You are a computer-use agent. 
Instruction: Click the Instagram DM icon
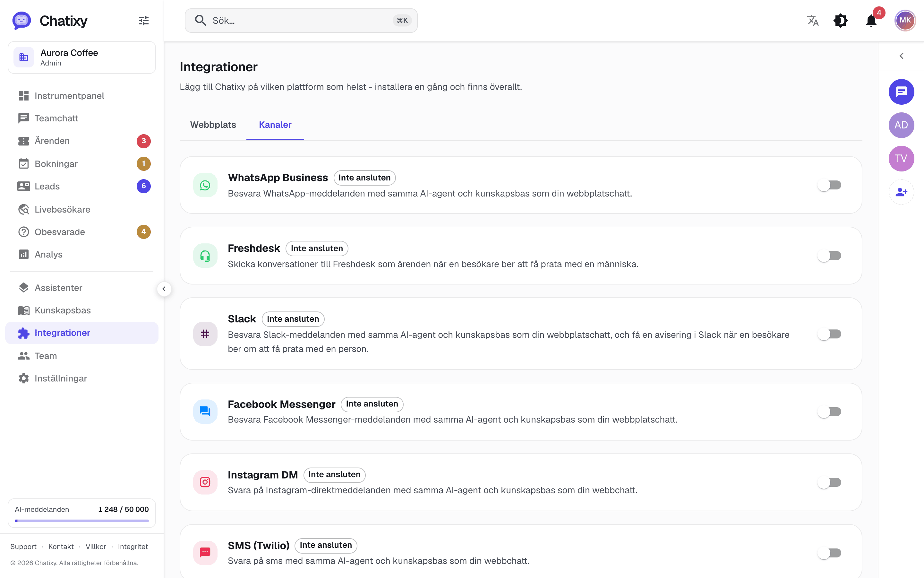[x=205, y=482]
